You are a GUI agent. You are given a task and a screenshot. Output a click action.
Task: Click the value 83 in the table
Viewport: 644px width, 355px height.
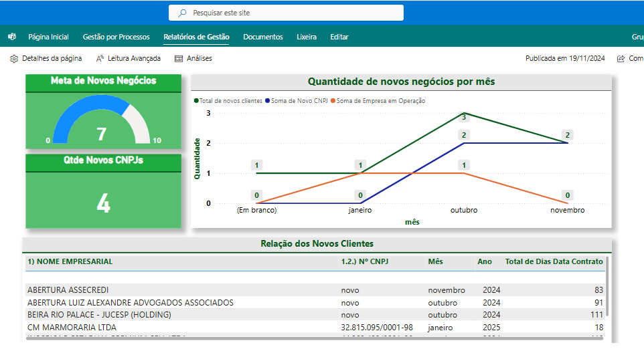[599, 289]
